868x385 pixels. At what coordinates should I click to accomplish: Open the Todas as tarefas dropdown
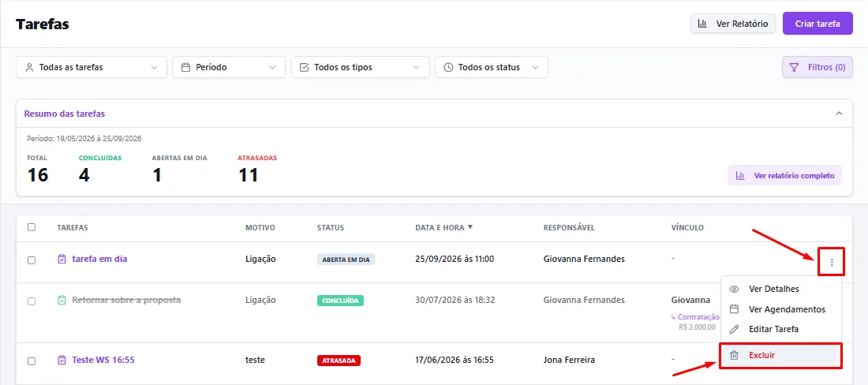coord(92,67)
